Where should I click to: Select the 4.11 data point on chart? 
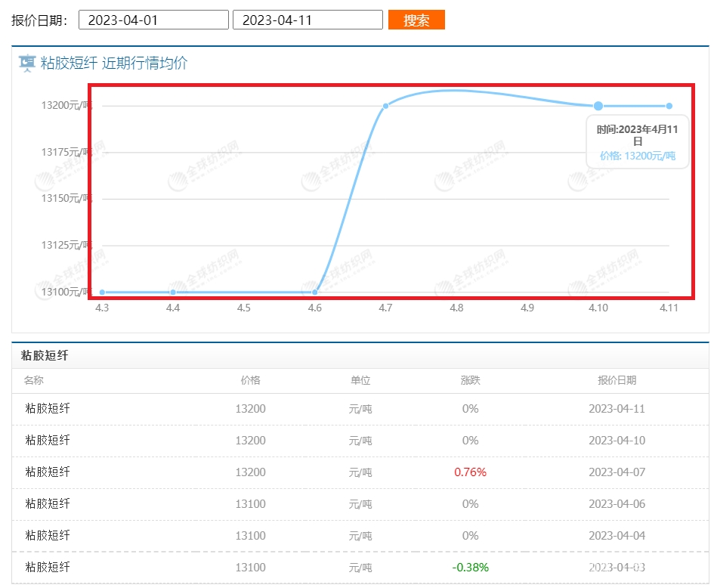[669, 106]
